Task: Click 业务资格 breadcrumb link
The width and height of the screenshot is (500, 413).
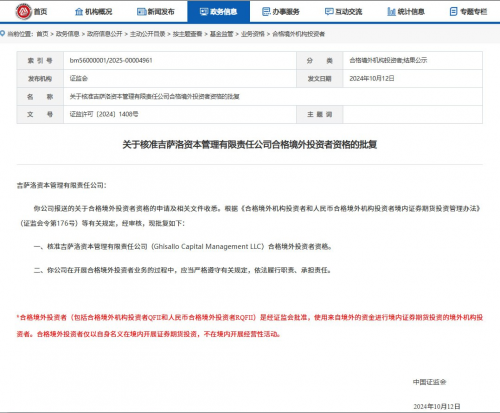Action: [253, 34]
